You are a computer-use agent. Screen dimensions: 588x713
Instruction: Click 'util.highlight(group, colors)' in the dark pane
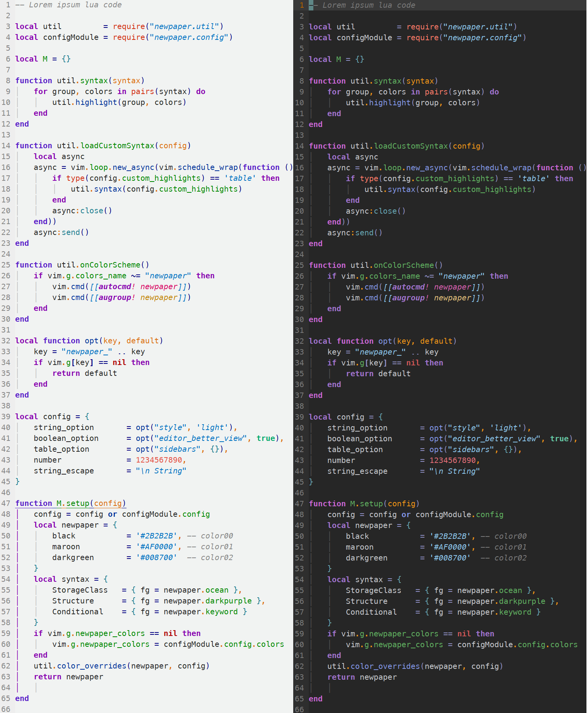413,103
